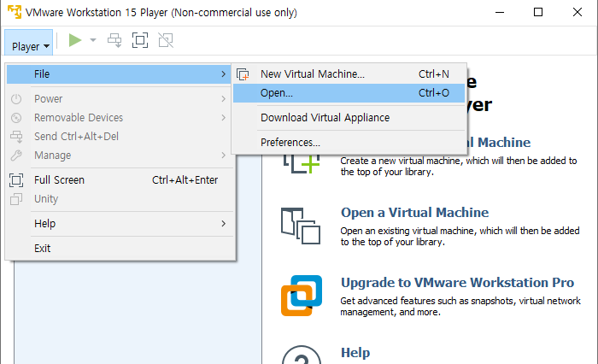Screen dimensions: 598x364
Task: Choose Open... from the File submenu
Action: [x=349, y=93]
